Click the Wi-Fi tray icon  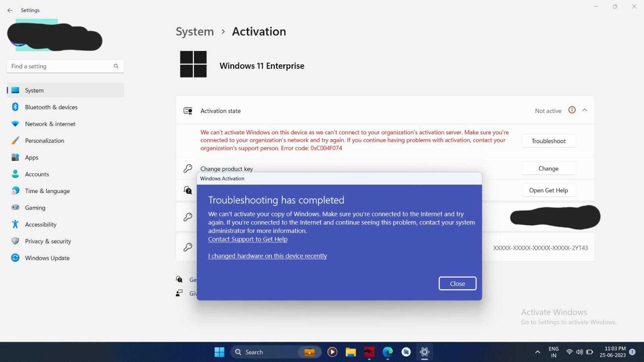pyautogui.click(x=569, y=352)
